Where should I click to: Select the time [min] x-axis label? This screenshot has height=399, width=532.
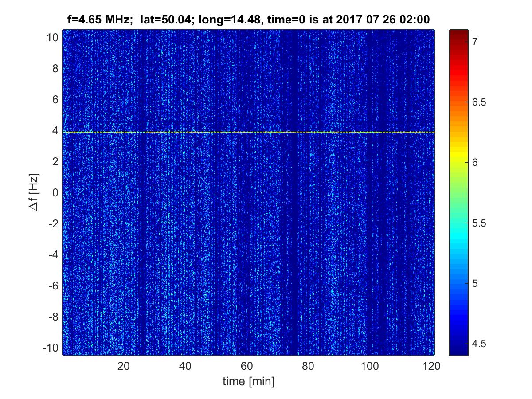click(248, 381)
